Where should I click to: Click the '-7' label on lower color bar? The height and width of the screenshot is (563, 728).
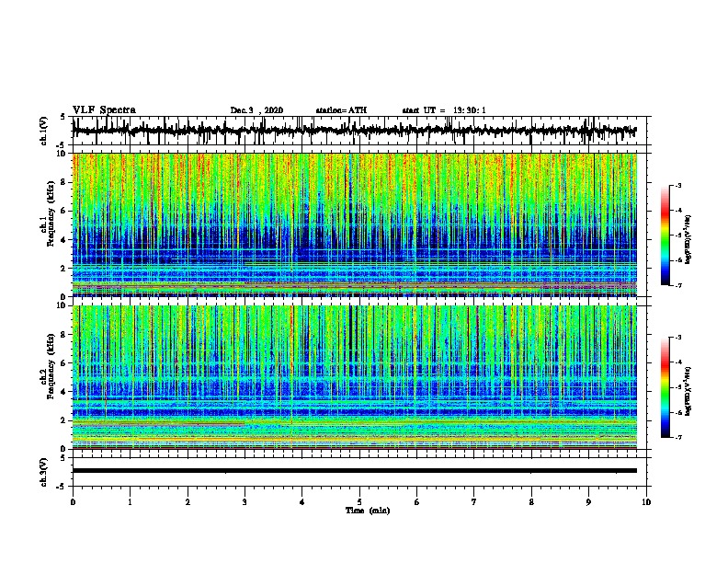tap(677, 438)
